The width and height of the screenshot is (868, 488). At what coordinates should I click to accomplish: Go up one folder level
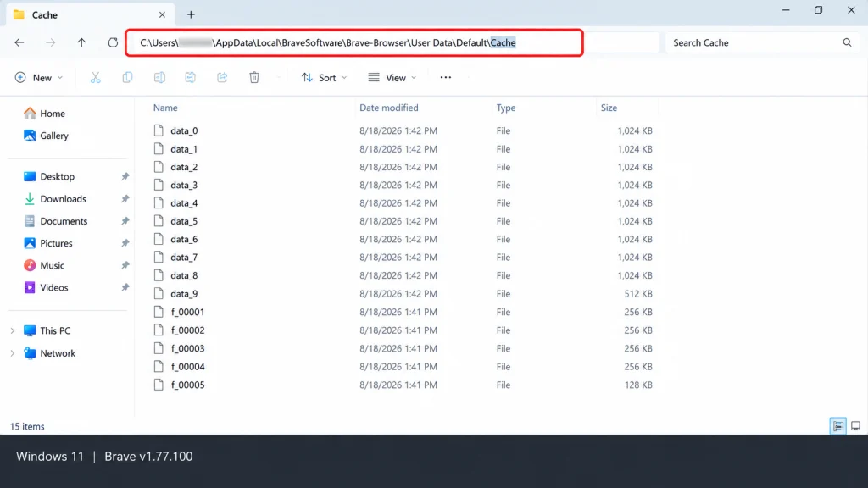(x=81, y=42)
